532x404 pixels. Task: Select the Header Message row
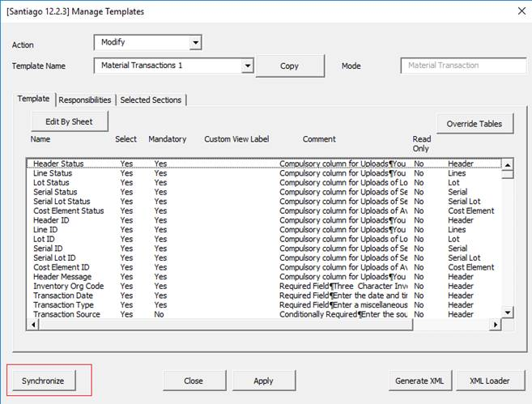pyautogui.click(x=264, y=277)
